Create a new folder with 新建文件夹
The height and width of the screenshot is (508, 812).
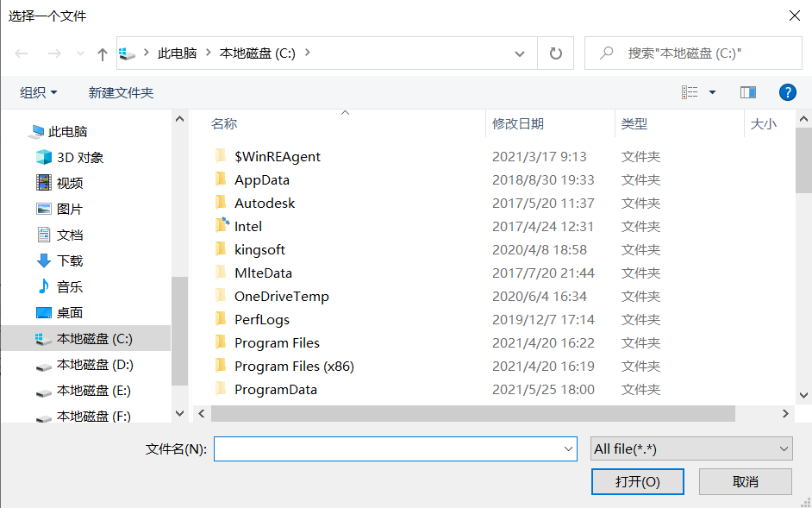[x=122, y=93]
